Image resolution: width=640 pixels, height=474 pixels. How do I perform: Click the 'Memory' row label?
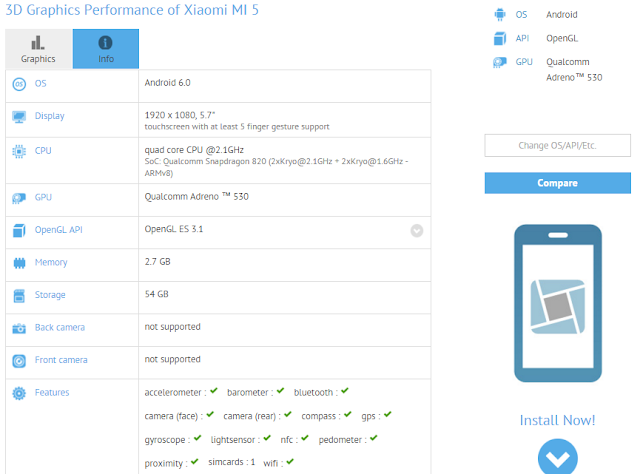coord(51,263)
